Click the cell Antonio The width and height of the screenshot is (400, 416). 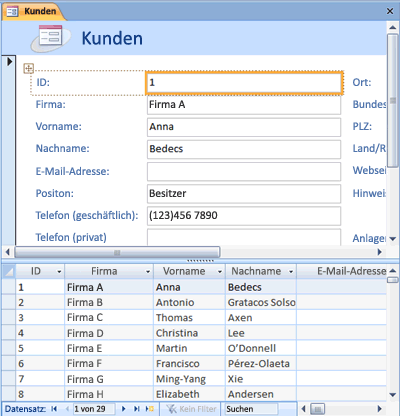coord(189,303)
